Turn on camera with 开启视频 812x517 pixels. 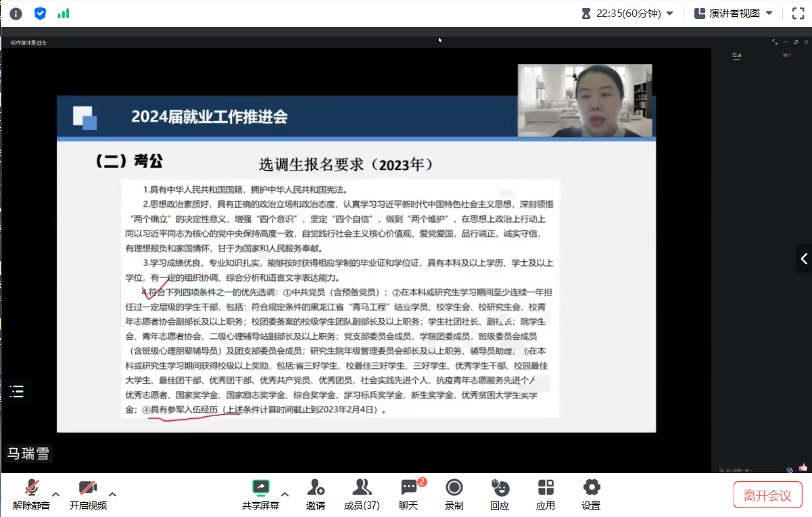coord(88,494)
